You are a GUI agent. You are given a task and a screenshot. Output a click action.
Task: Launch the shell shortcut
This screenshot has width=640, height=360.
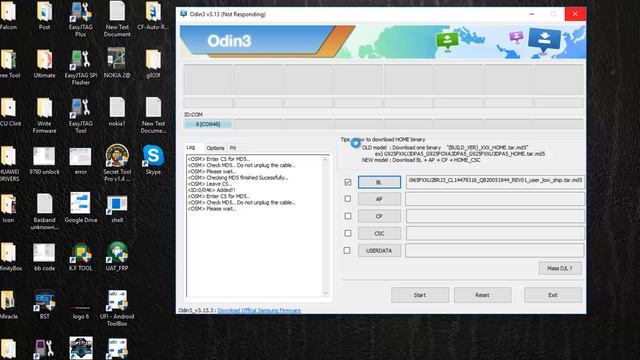(117, 209)
